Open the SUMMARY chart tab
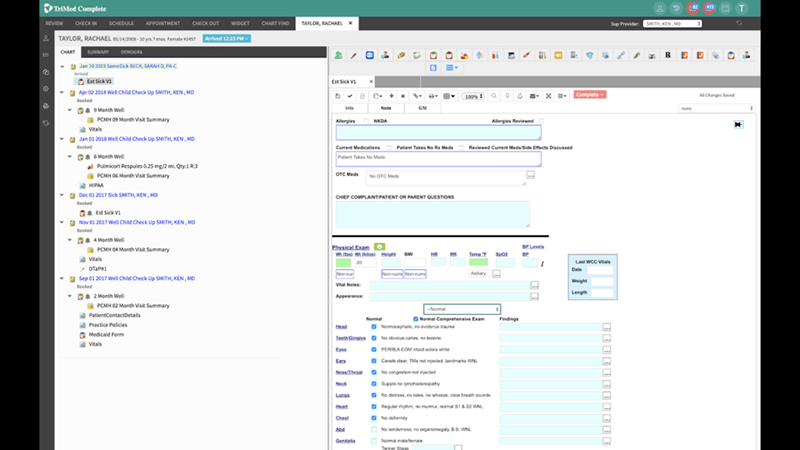The width and height of the screenshot is (800, 450). click(x=98, y=52)
